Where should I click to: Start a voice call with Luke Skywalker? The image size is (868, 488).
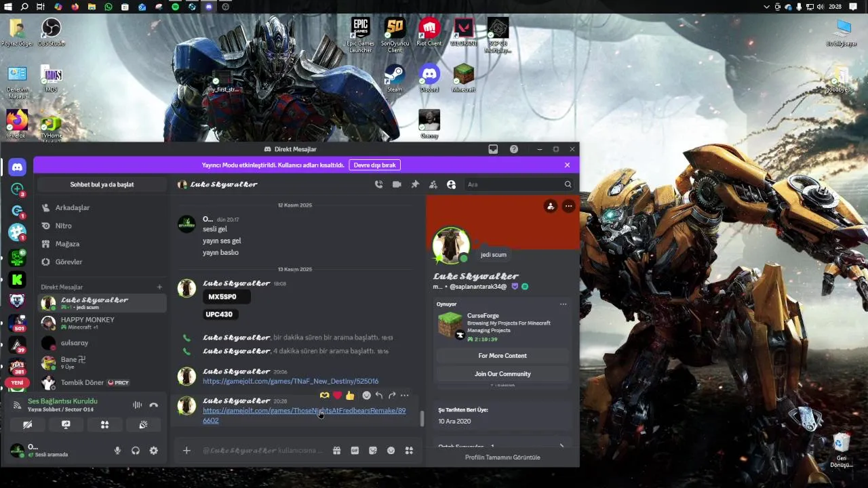coord(378,184)
